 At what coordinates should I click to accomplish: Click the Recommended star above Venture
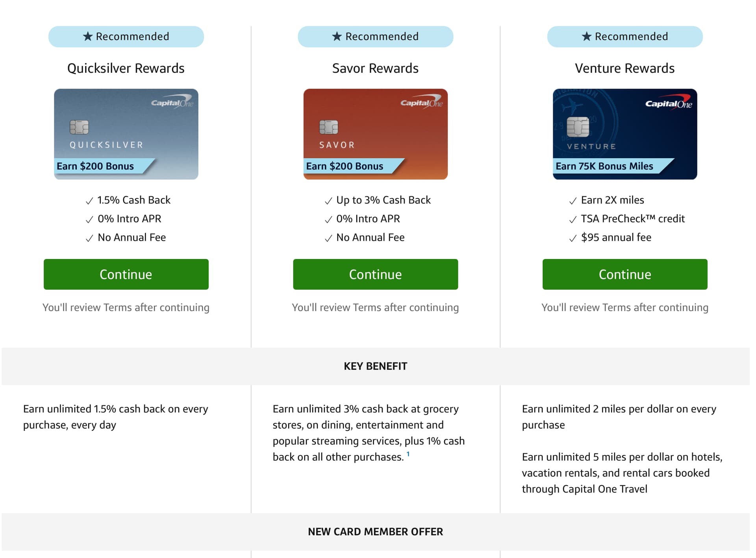[x=587, y=37]
